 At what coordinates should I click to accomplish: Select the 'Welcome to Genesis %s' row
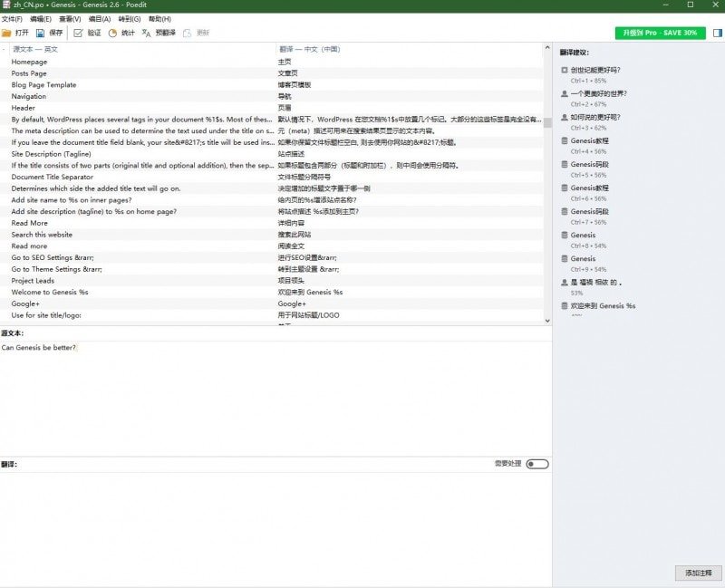pyautogui.click(x=50, y=292)
